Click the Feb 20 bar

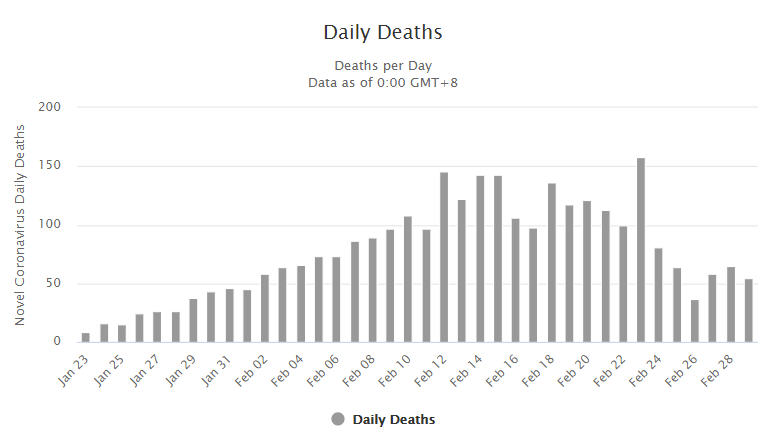pos(587,271)
